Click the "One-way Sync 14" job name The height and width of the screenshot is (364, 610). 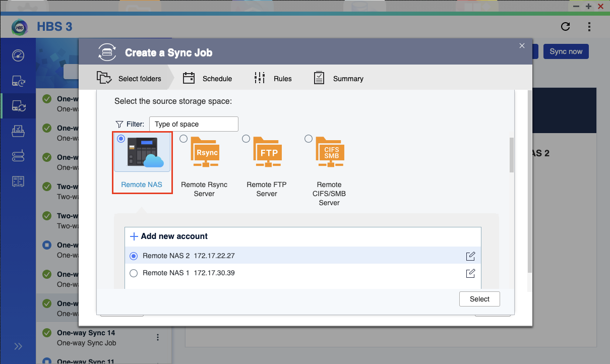point(86,333)
